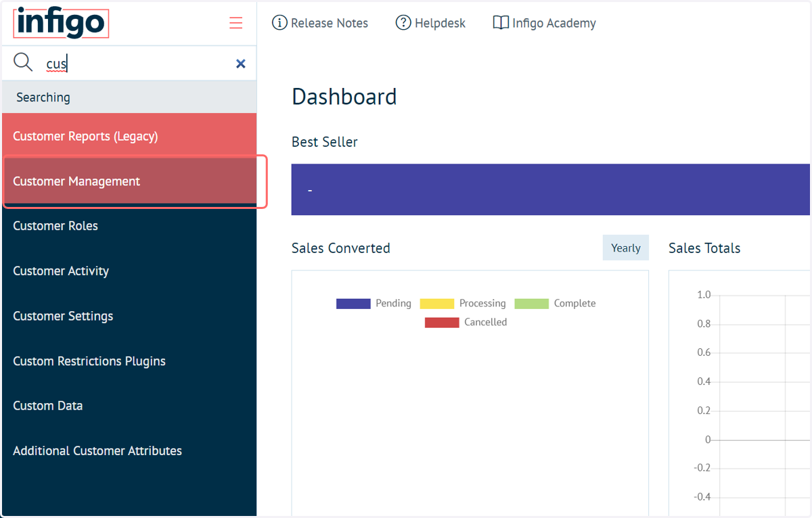Collapse sidebar with the hamburger menu icon

pos(235,23)
